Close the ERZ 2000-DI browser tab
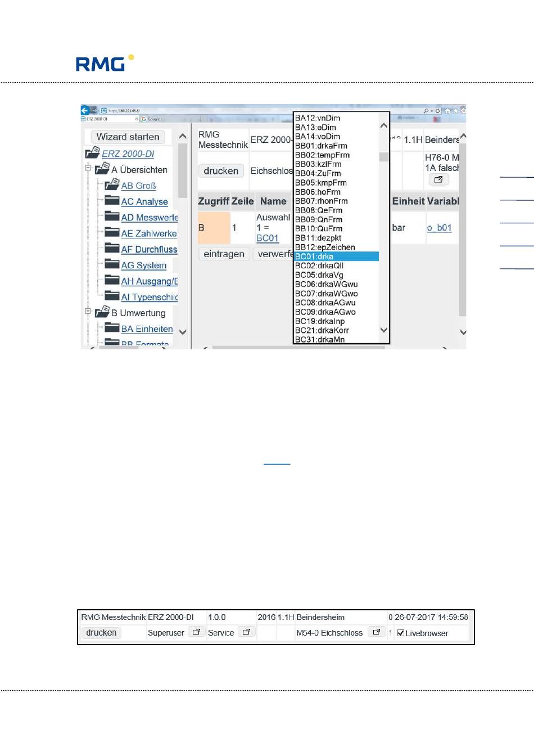Screen dimensions: 534x756 [137, 119]
